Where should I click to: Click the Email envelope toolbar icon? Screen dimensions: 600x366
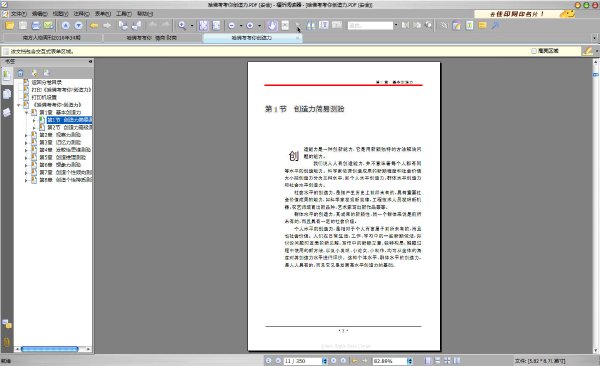(48, 26)
